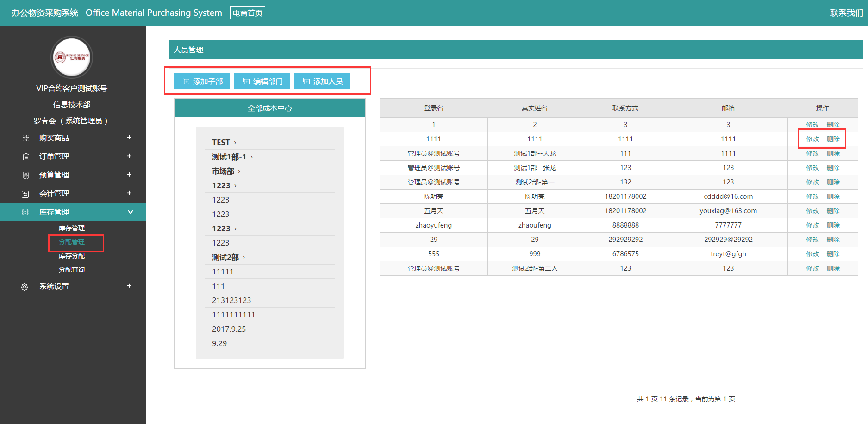The height and width of the screenshot is (424, 868).
Task: Expand the 购买商品 menu plus sign
Action: (129, 138)
